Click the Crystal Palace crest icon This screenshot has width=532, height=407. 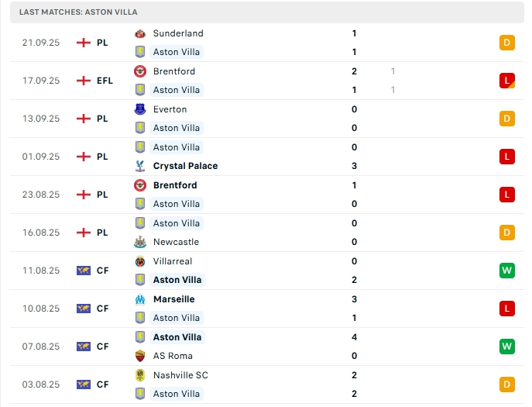[140, 166]
